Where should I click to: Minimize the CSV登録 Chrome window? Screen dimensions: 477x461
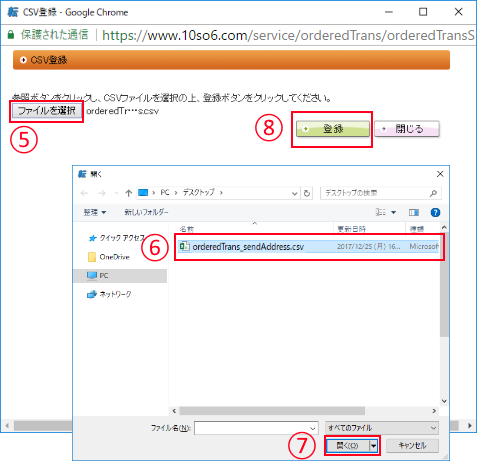[389, 12]
